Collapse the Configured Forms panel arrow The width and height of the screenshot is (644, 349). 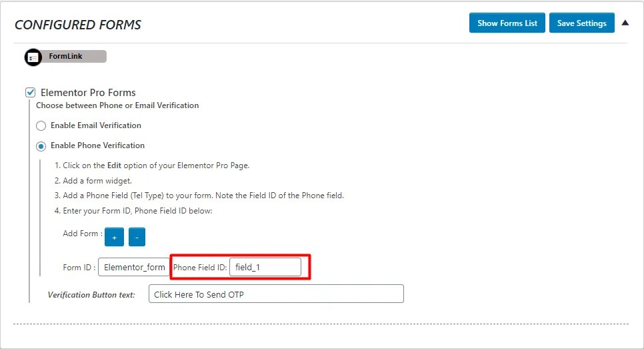coord(625,23)
